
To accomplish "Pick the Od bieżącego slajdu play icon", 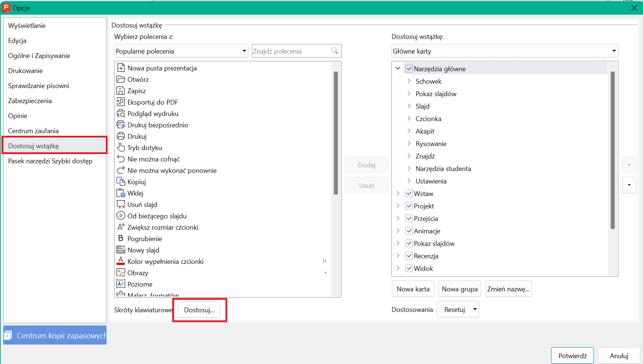I will click(120, 216).
